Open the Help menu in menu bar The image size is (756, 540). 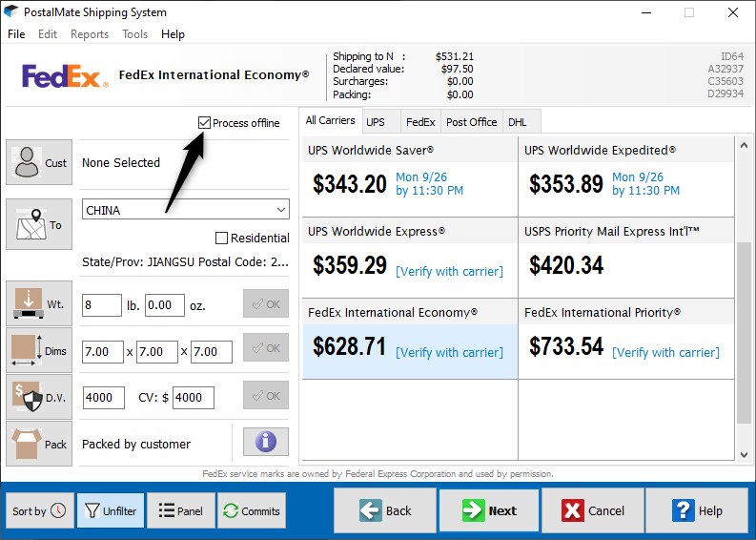174,34
